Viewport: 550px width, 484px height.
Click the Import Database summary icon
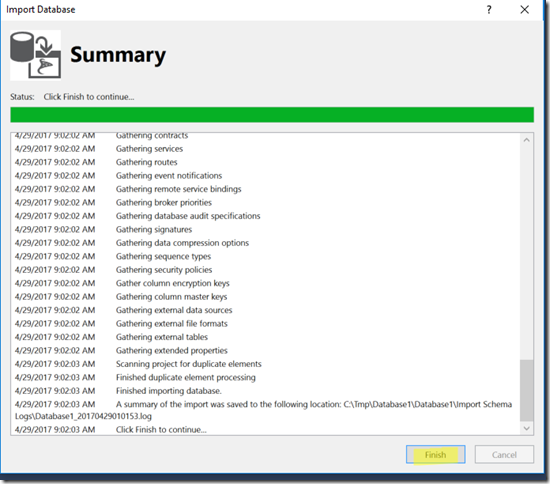click(x=35, y=55)
